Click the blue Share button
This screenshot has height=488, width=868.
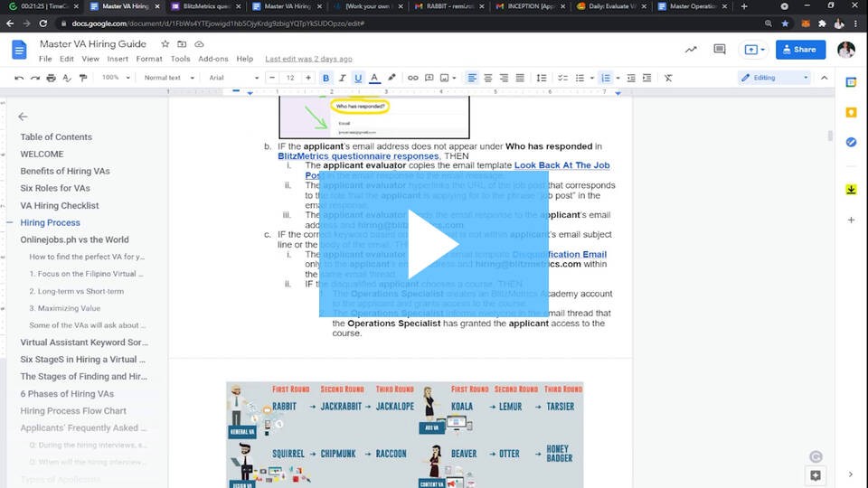point(800,50)
